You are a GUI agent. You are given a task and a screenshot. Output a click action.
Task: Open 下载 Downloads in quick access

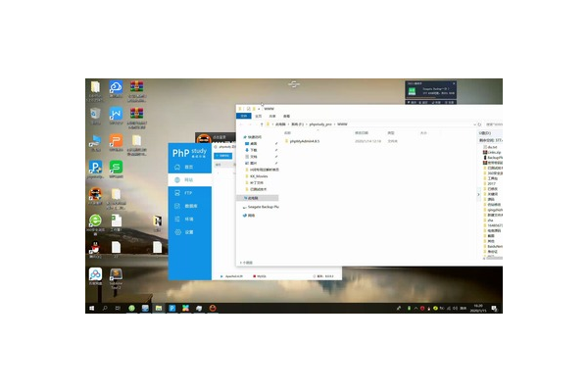tap(251, 150)
